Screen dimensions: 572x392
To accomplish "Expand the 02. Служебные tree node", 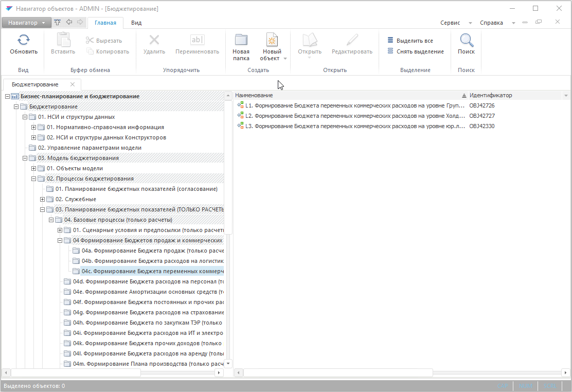I will [x=43, y=199].
